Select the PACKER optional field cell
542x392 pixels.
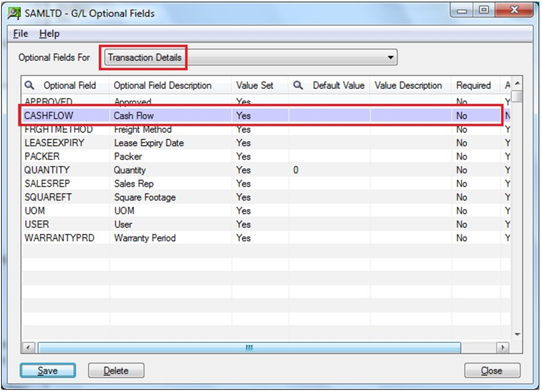tap(65, 156)
